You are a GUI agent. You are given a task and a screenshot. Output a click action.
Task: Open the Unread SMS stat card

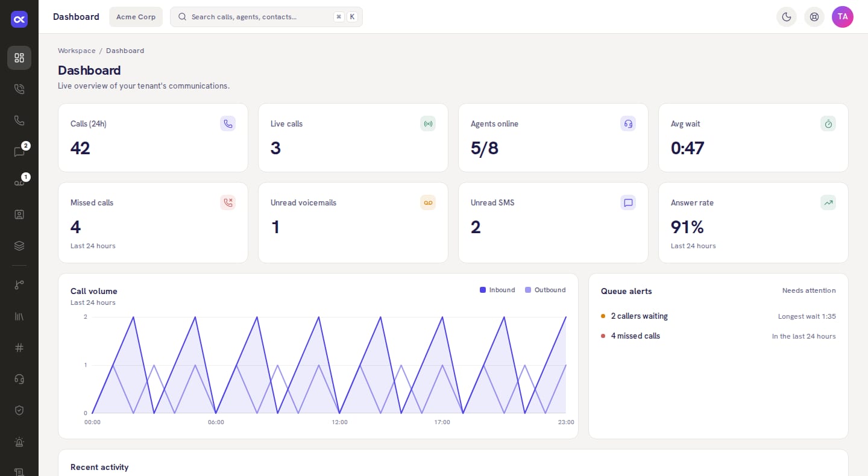pyautogui.click(x=553, y=223)
